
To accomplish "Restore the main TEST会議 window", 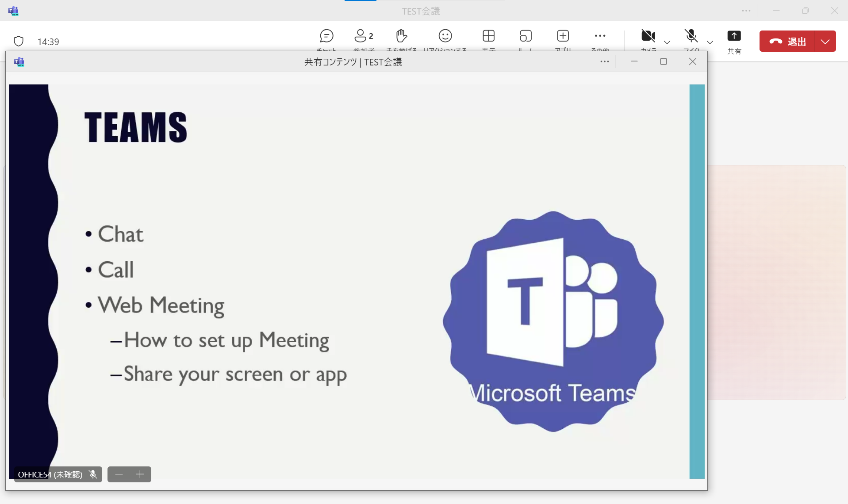I will tap(805, 11).
